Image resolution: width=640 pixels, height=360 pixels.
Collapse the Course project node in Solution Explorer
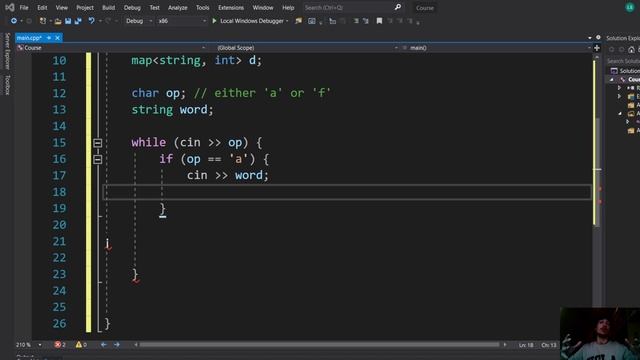pyautogui.click(x=611, y=80)
